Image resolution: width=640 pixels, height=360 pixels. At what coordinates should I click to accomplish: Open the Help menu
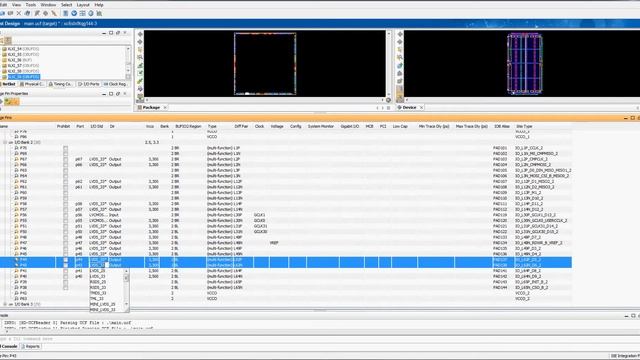99,5
